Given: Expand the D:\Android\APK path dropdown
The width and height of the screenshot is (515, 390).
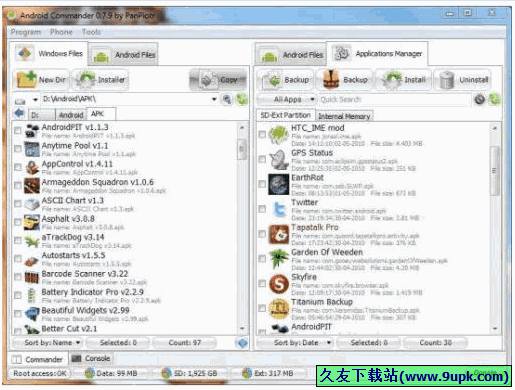Looking at the screenshot, I should pos(214,99).
